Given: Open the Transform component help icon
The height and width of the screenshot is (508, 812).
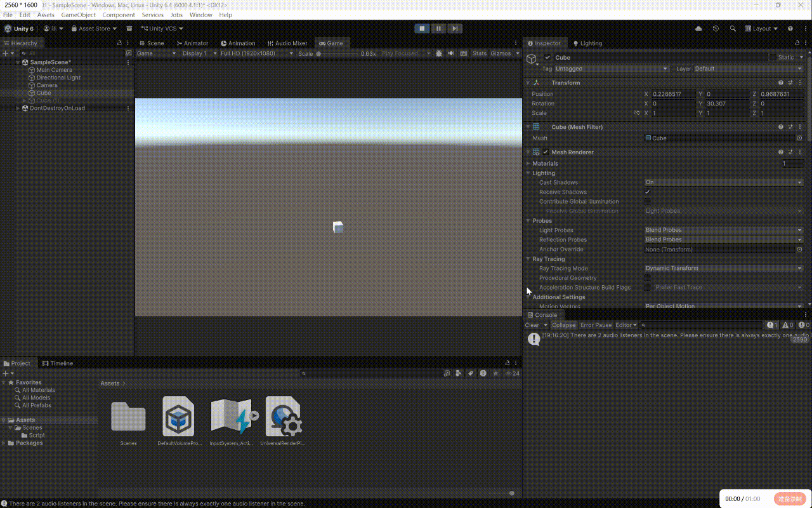Looking at the screenshot, I should 781,83.
